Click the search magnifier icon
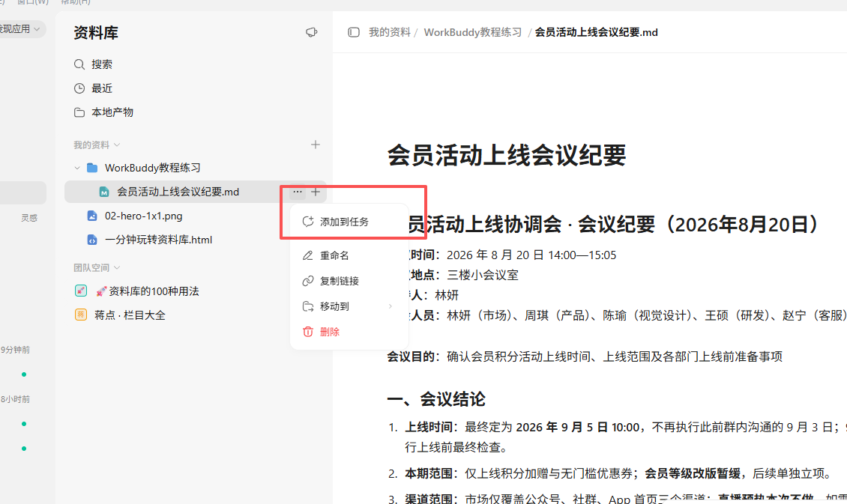 (79, 64)
